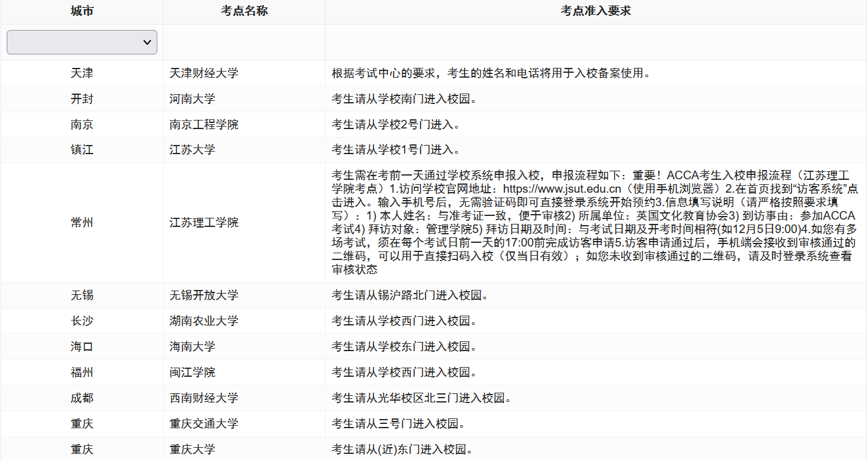Select the 天津财经大学 cell
The width and height of the screenshot is (868, 460).
[x=244, y=73]
